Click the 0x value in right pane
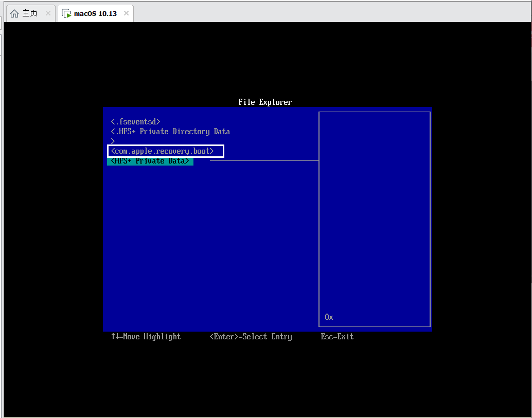The height and width of the screenshot is (418, 532). (329, 317)
